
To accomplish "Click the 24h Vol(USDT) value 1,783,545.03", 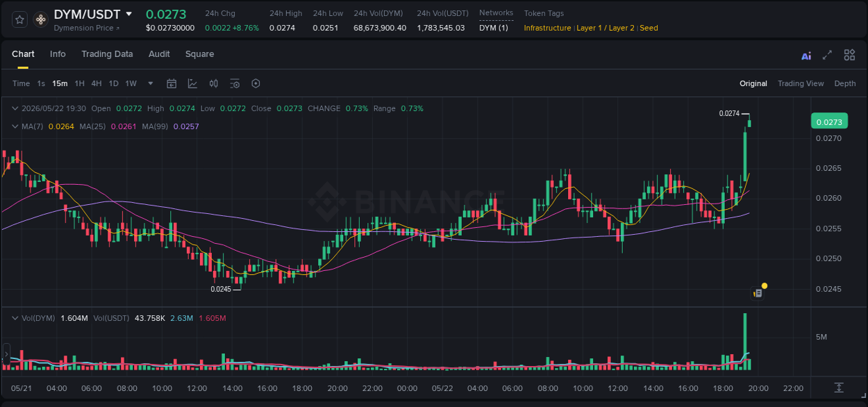I will point(441,28).
